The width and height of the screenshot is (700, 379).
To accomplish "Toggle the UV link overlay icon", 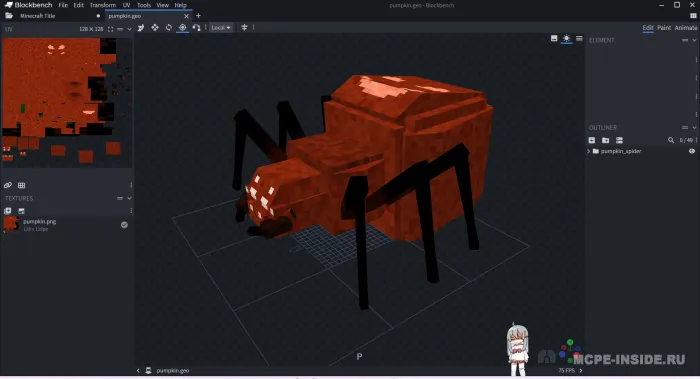I will pyautogui.click(x=8, y=185).
